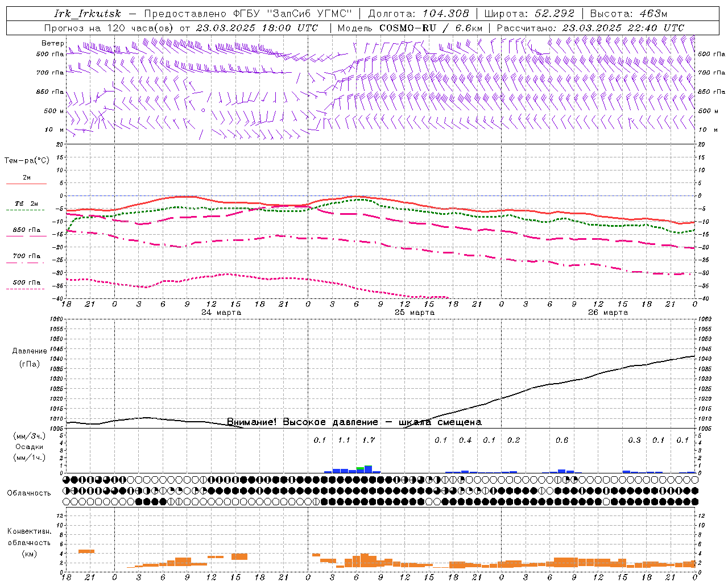Click the 'Рассчитано: 23.03.2025 22:40 UTC' timestamp
Screen dimensions: 728x582
pos(590,28)
